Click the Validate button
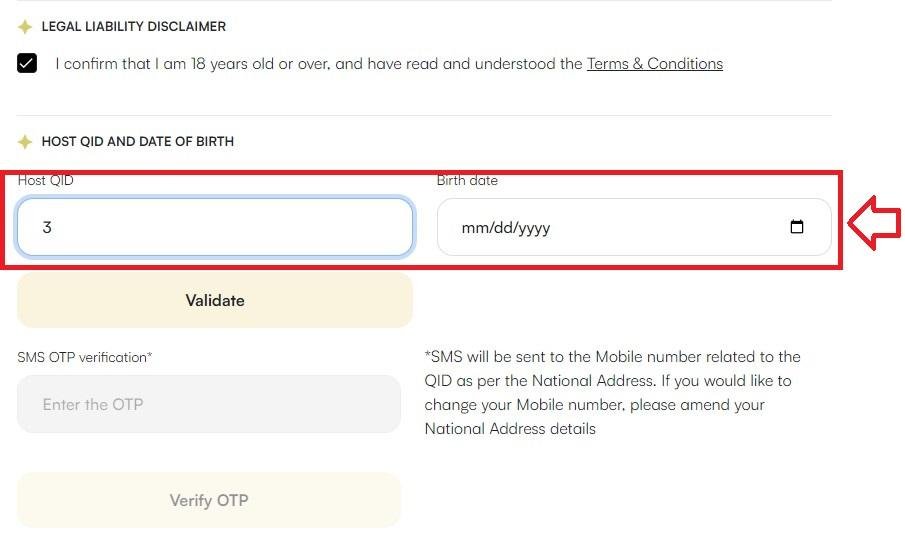905x541 pixels. [x=215, y=300]
